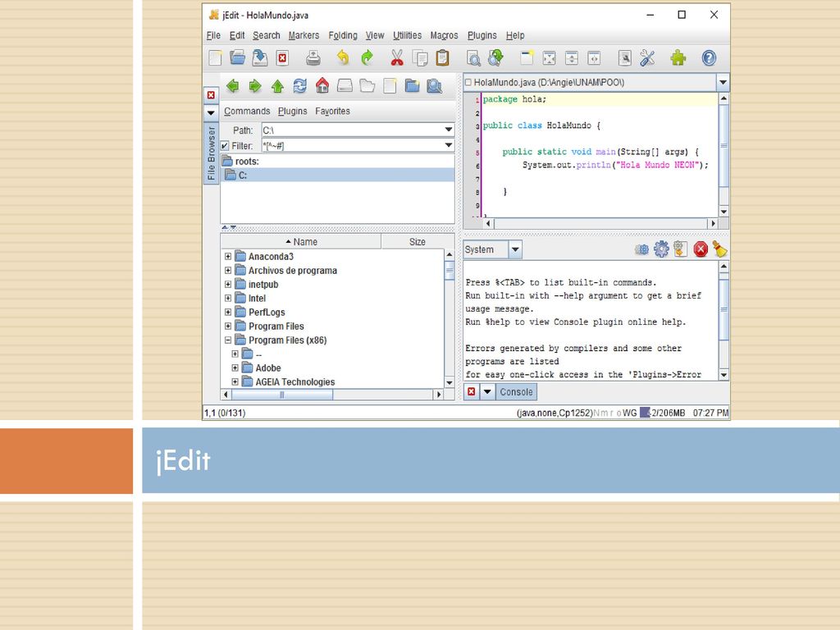The width and height of the screenshot is (840, 630).
Task: Close the console dock red X
Action: point(472,391)
